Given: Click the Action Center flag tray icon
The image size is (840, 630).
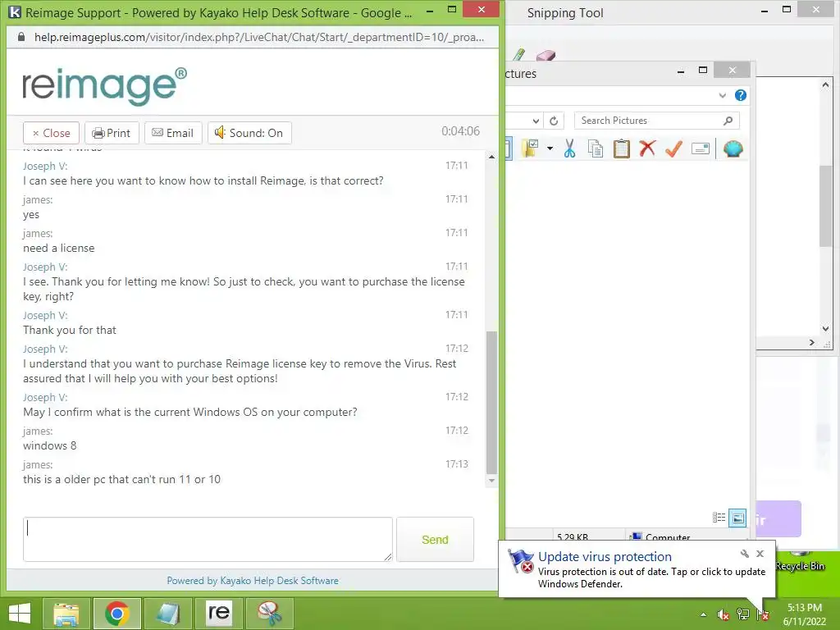Looking at the screenshot, I should pyautogui.click(x=763, y=614).
